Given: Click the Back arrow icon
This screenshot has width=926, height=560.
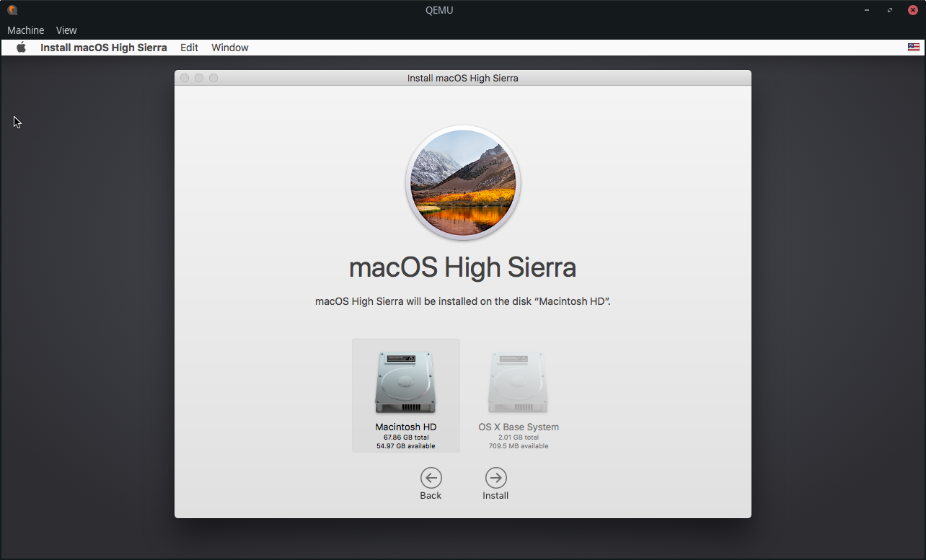Looking at the screenshot, I should (431, 478).
